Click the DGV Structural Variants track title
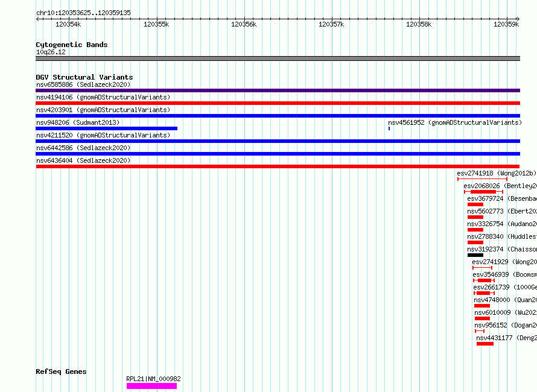Screen dimensions: 537x392 [x=84, y=77]
